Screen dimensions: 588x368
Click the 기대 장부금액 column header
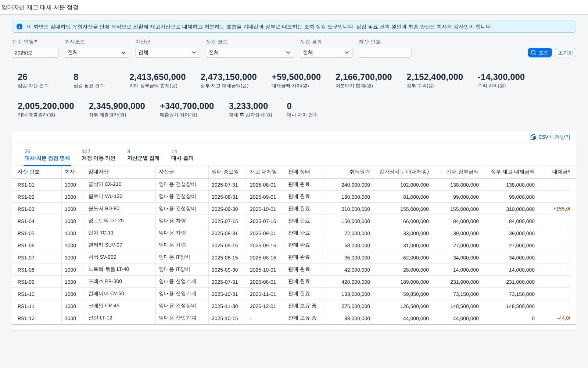(x=457, y=172)
